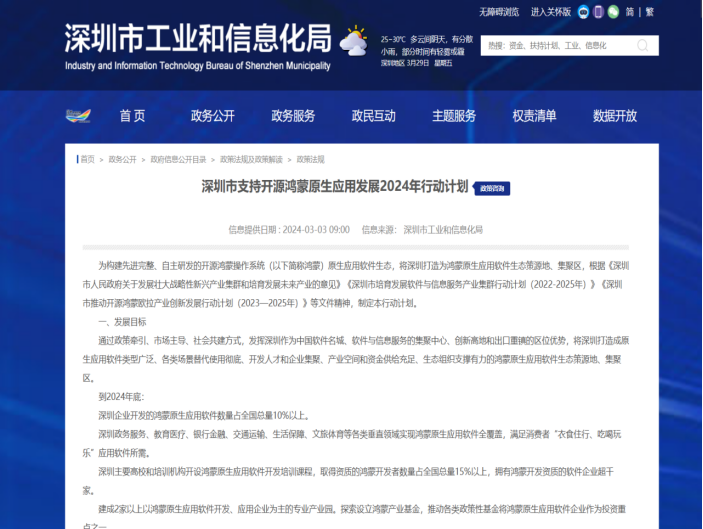Click the 政府信息公开目录 breadcrumb

click(178, 160)
